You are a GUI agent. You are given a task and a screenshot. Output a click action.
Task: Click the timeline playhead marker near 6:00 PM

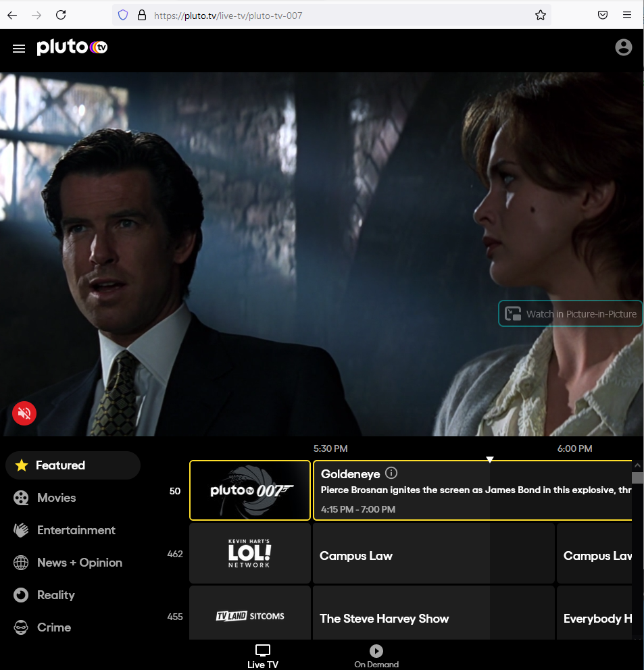pos(489,459)
